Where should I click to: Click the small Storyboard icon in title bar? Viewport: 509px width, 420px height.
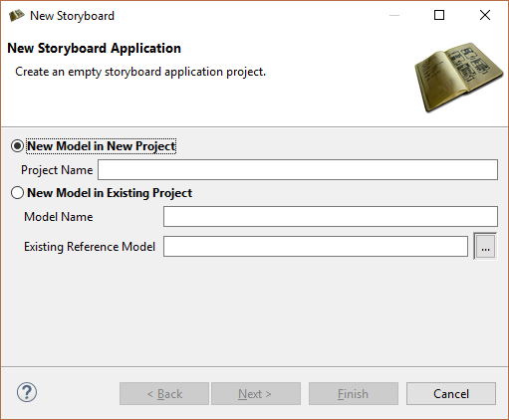click(16, 16)
